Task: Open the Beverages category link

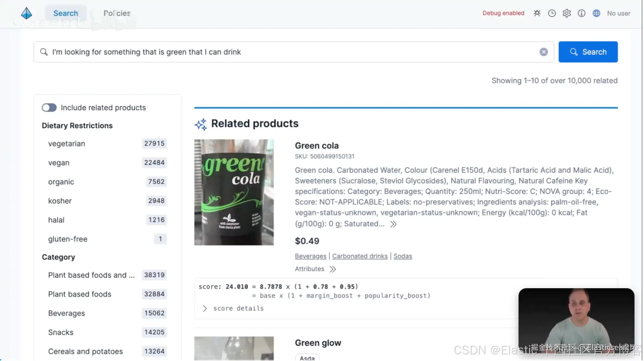Action: pyautogui.click(x=311, y=256)
